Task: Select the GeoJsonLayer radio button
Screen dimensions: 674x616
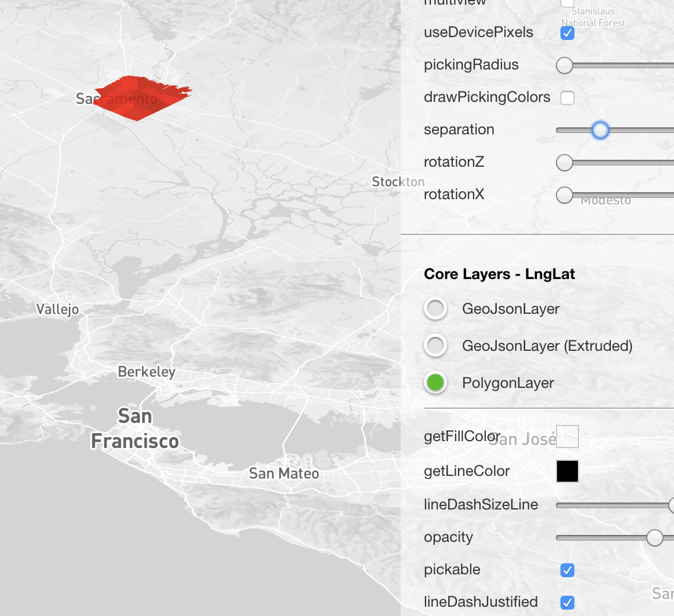Action: [x=435, y=309]
